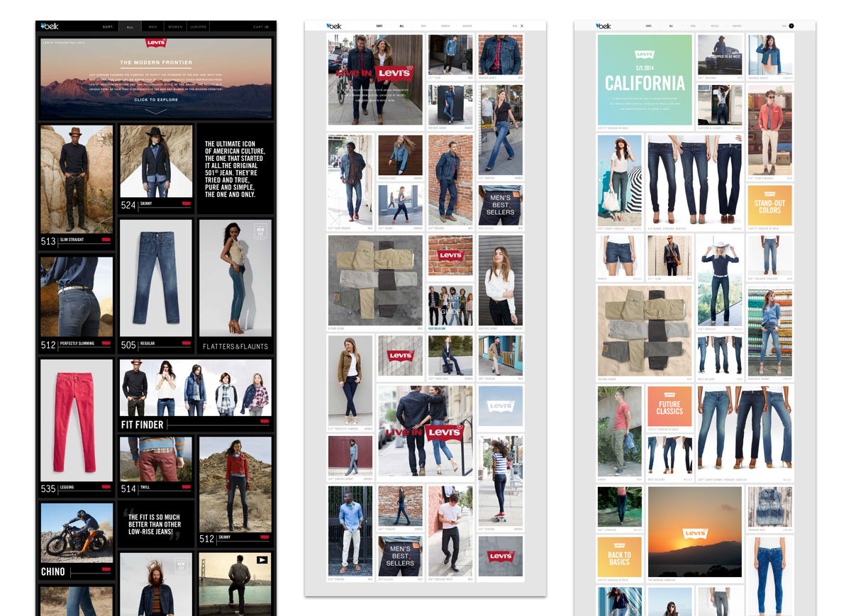Select MEN sort tab in dark mockup

click(152, 27)
